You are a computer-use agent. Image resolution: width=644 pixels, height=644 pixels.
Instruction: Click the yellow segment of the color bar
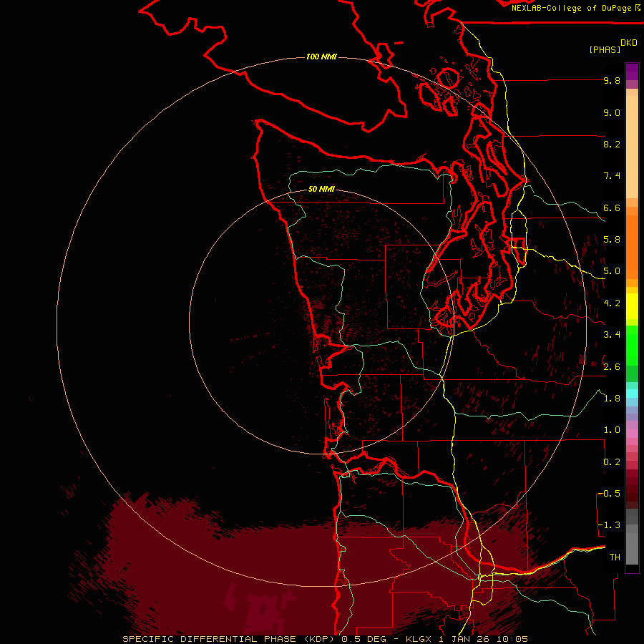(632, 306)
